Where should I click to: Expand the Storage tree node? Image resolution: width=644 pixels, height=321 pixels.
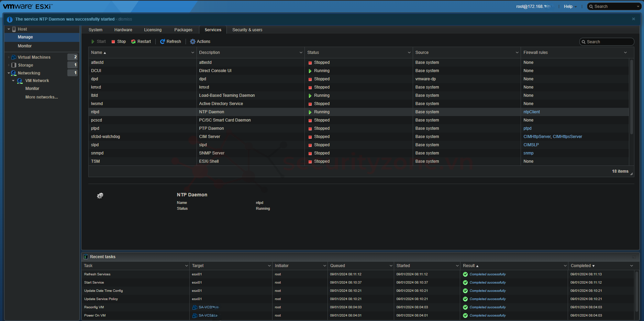(x=9, y=65)
